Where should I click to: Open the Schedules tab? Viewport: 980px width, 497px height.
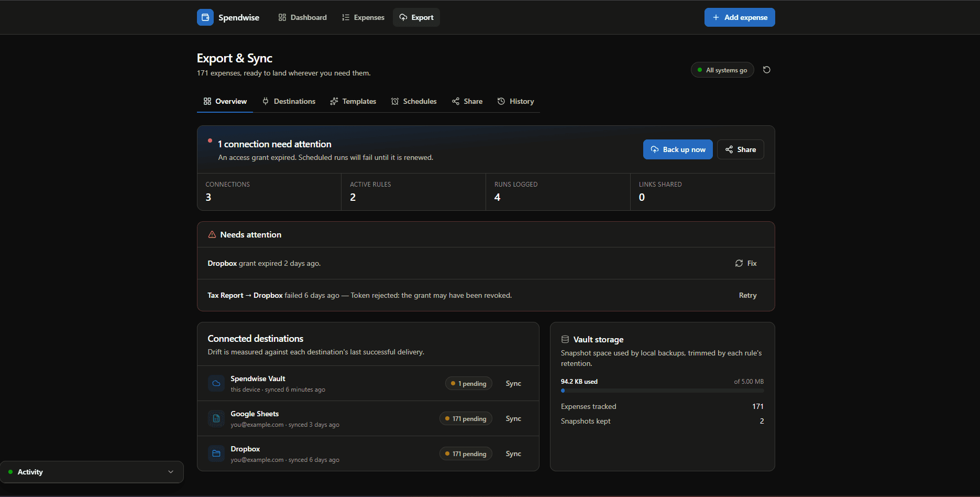[414, 101]
